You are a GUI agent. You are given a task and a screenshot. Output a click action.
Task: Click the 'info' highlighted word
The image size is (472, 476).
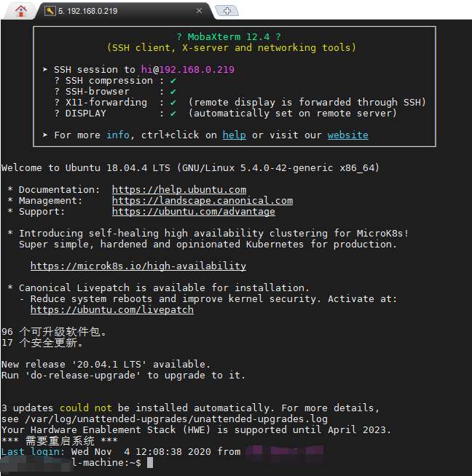coord(118,135)
